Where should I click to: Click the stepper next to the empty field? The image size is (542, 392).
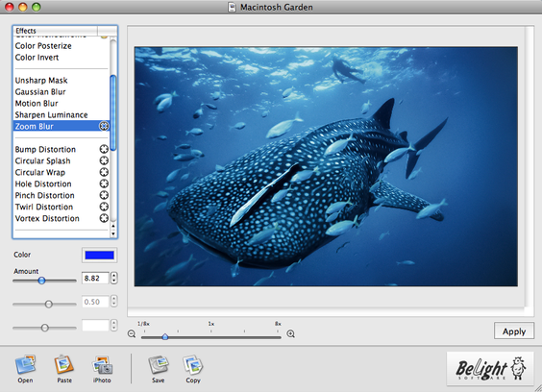113,325
